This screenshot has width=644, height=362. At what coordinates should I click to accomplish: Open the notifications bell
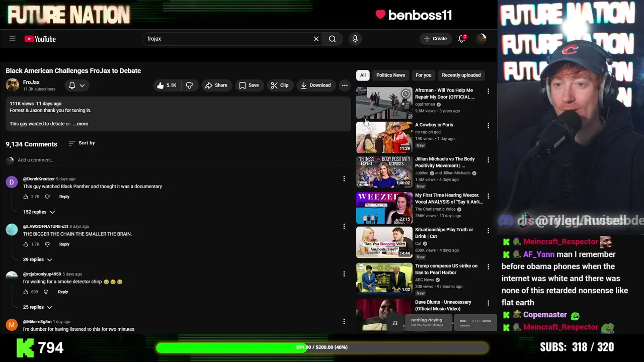[x=461, y=39]
